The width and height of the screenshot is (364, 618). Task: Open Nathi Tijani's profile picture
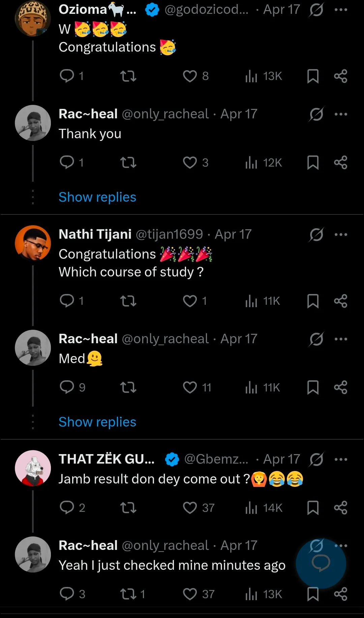33,243
